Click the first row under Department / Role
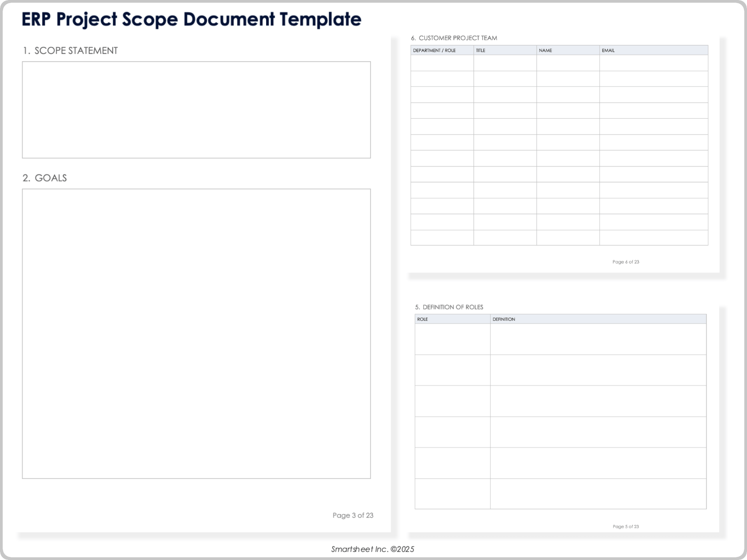 point(442,63)
